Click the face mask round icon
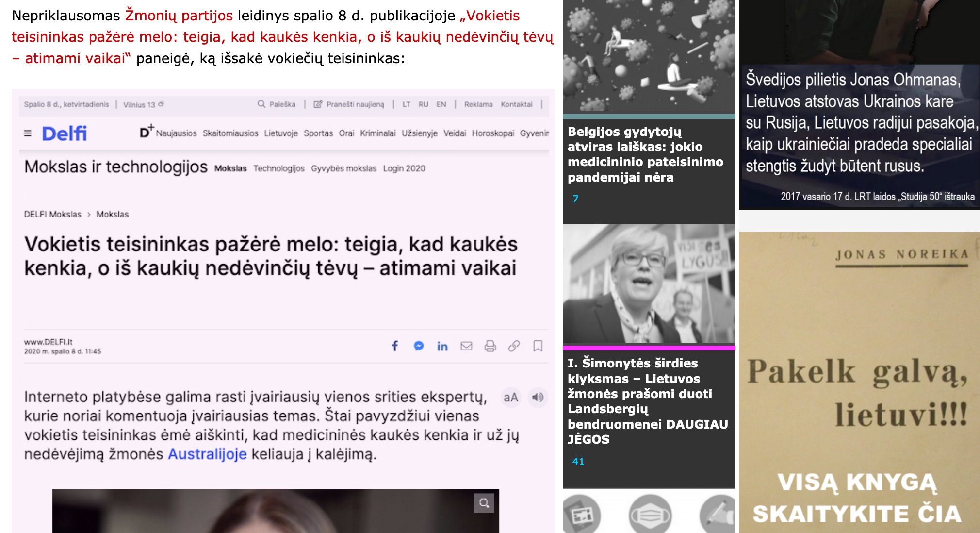Viewport: 980px width, 533px height. pyautogui.click(x=650, y=516)
